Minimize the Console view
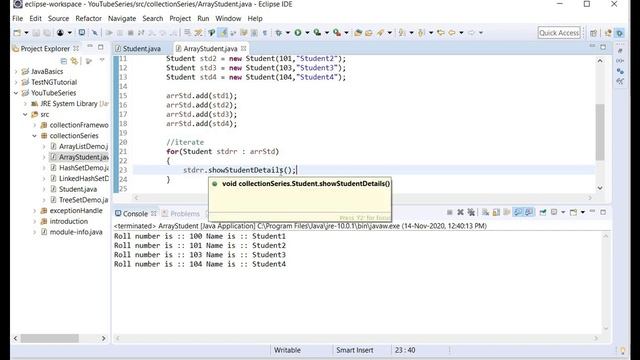The width and height of the screenshot is (640, 360). tap(592, 212)
